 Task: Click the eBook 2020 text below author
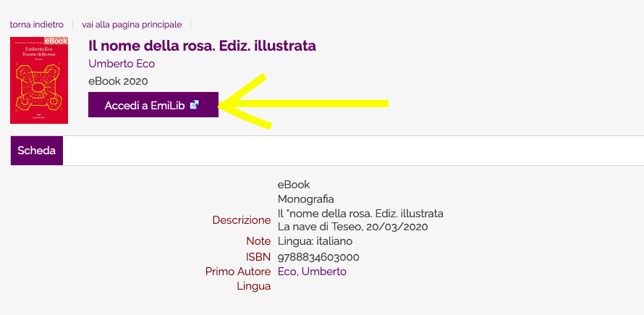coord(118,81)
